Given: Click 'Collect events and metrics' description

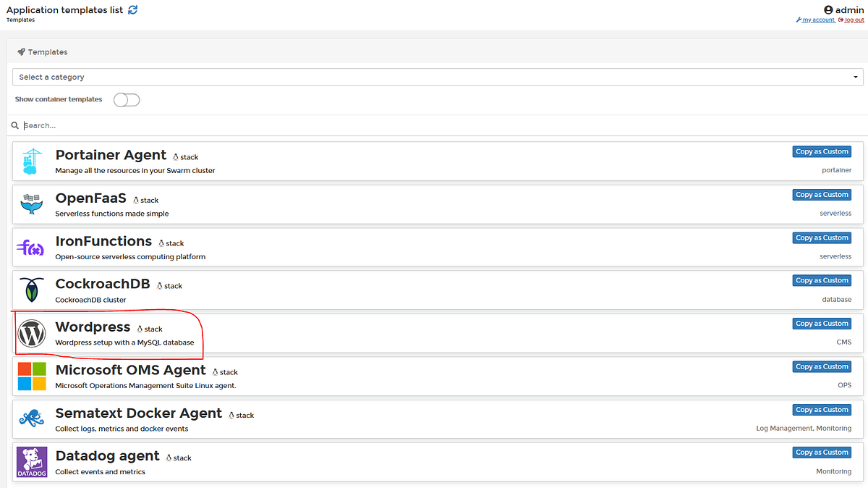Looking at the screenshot, I should coord(101,472).
